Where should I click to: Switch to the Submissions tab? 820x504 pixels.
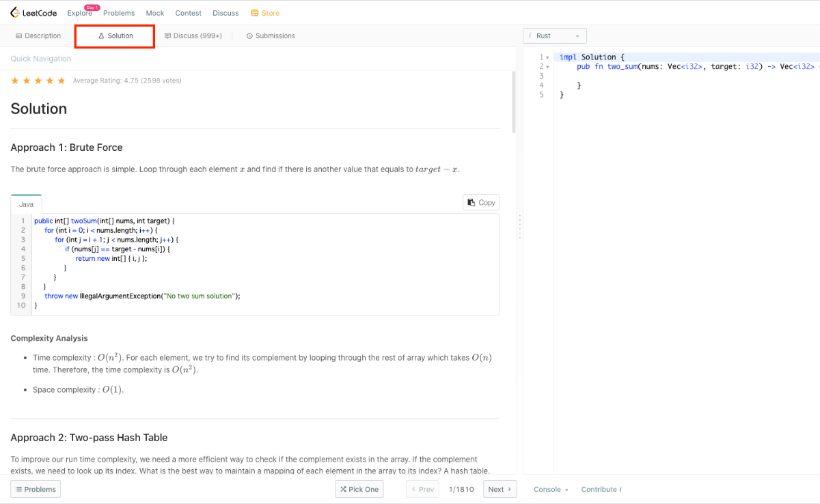[271, 36]
